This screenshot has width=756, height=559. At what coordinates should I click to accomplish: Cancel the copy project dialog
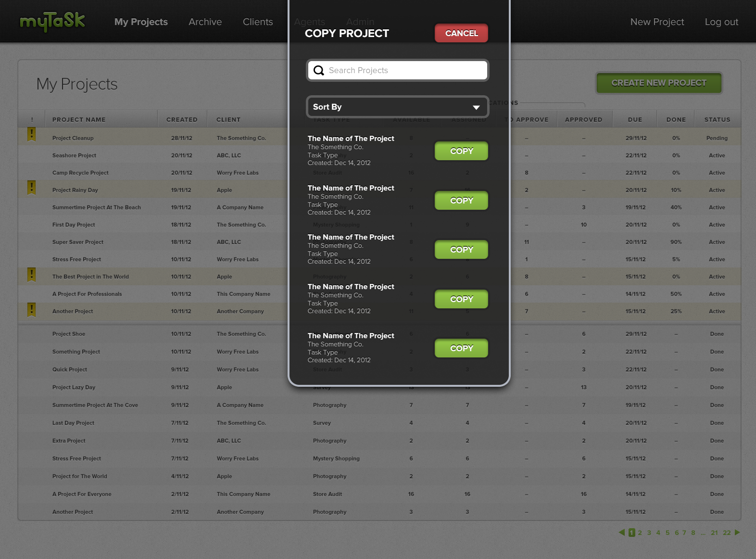click(461, 33)
